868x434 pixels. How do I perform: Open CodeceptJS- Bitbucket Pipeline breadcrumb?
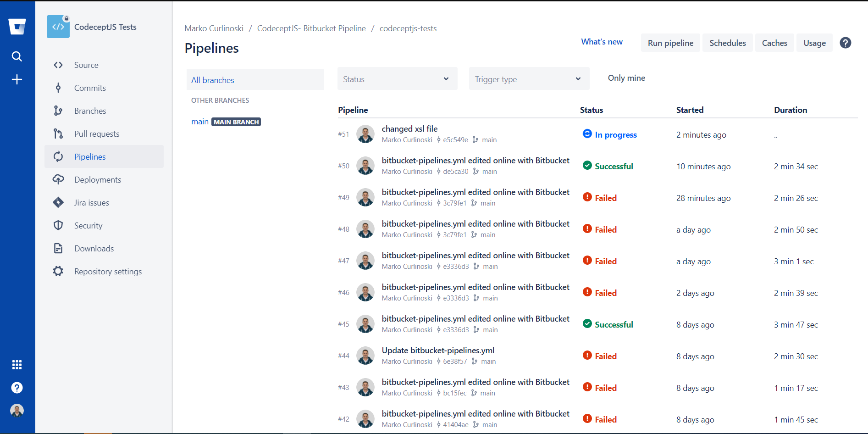coord(311,28)
